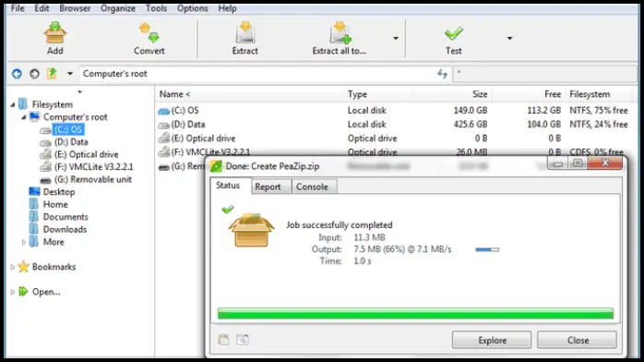
Task: Select (D:) Data in the tree
Action: coord(71,142)
